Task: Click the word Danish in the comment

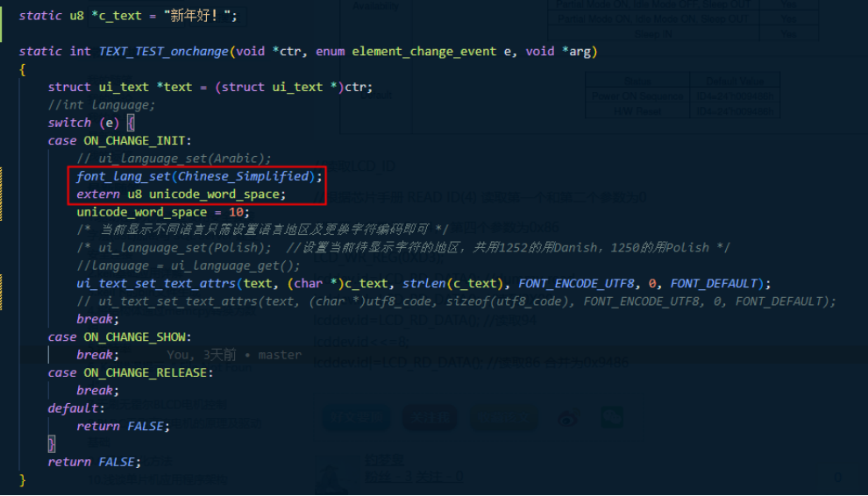Action: coord(576,247)
